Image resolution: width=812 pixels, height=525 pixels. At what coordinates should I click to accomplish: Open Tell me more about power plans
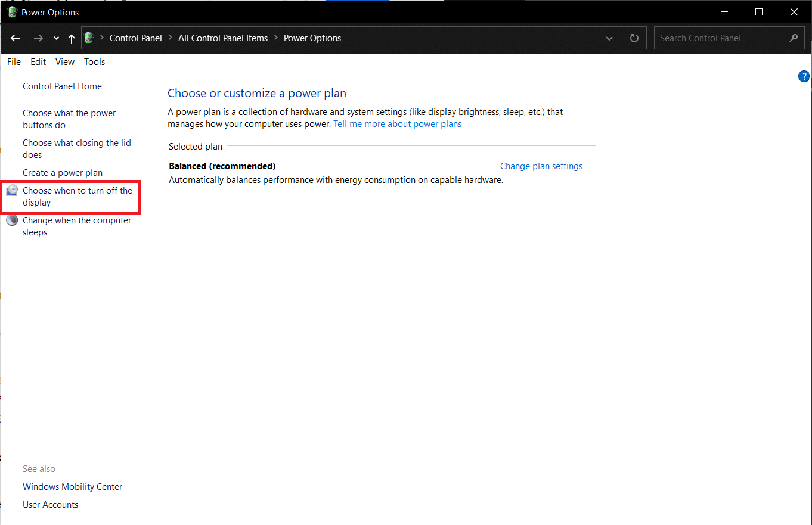coord(397,124)
